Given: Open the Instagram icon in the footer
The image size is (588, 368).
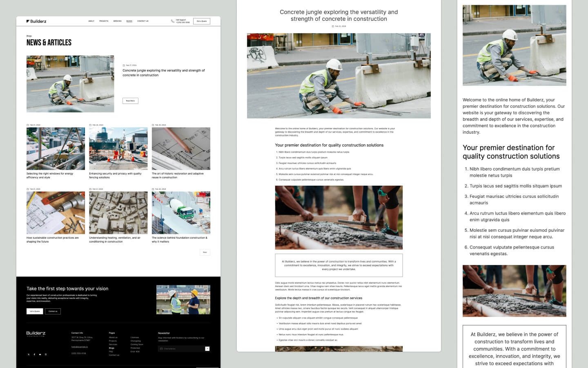Looking at the screenshot, I should coord(46,354).
